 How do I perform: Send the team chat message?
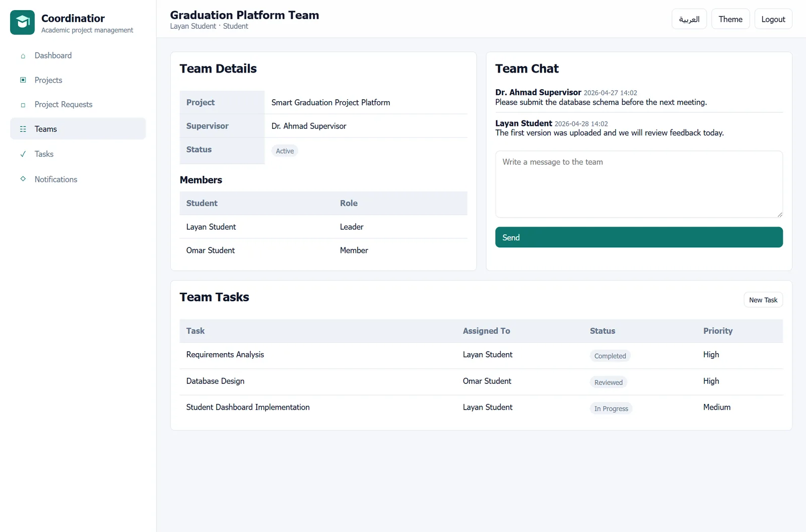pos(639,237)
